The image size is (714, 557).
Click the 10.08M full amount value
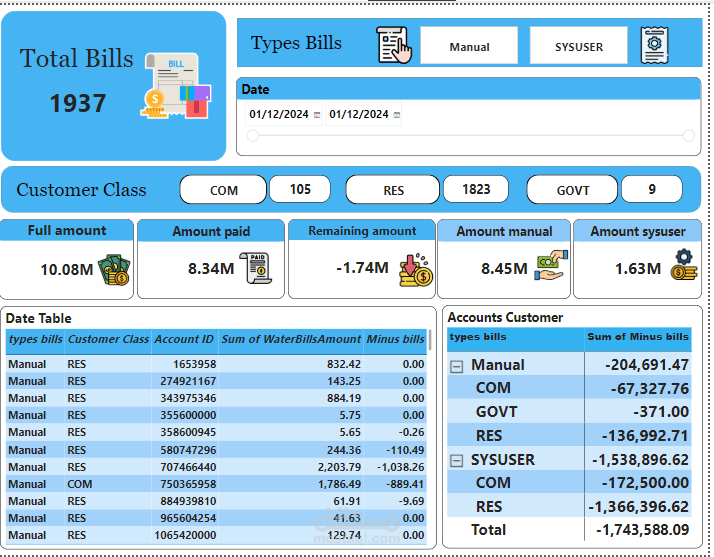66,270
